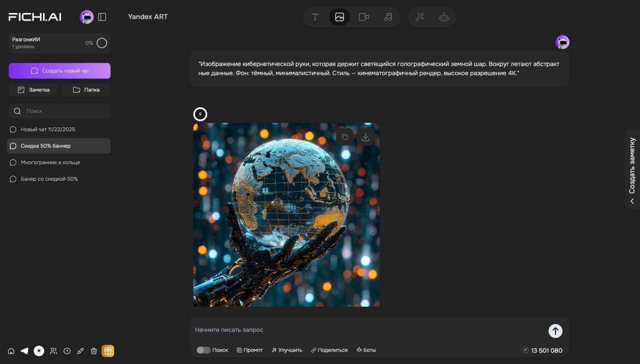Click the Создать новый чат button

coord(59,71)
